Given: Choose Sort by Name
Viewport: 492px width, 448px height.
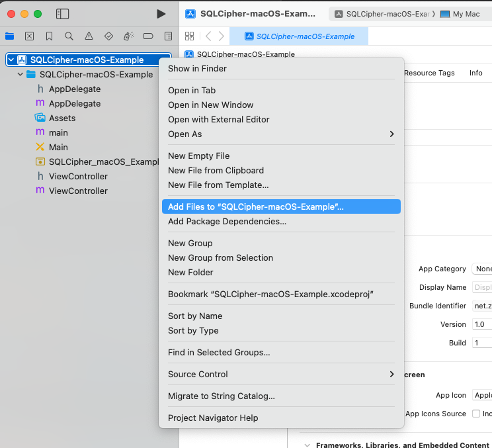Looking at the screenshot, I should tap(281, 316).
